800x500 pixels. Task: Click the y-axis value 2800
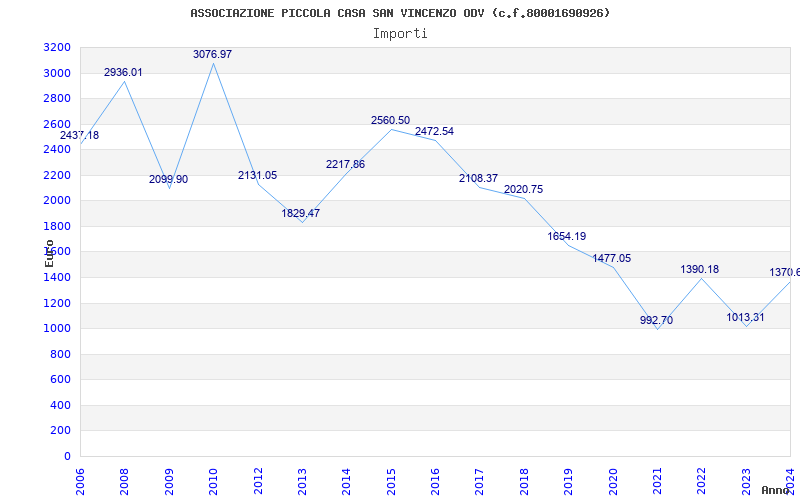click(x=57, y=99)
